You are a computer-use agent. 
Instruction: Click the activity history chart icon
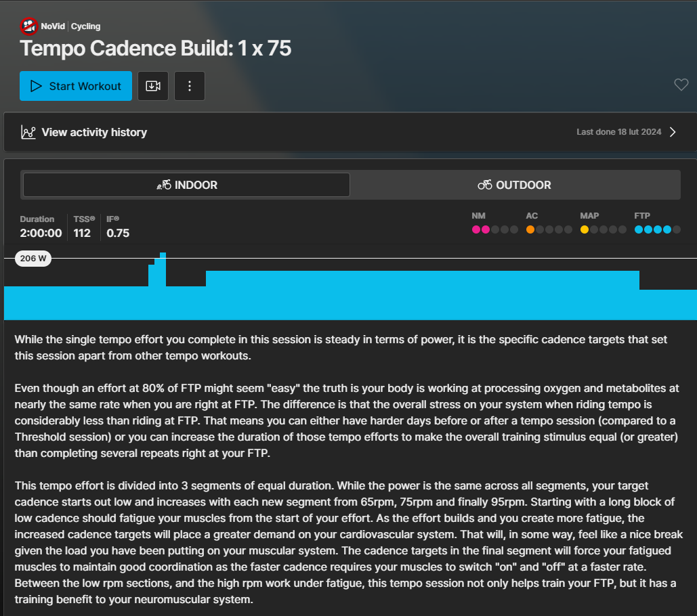28,132
